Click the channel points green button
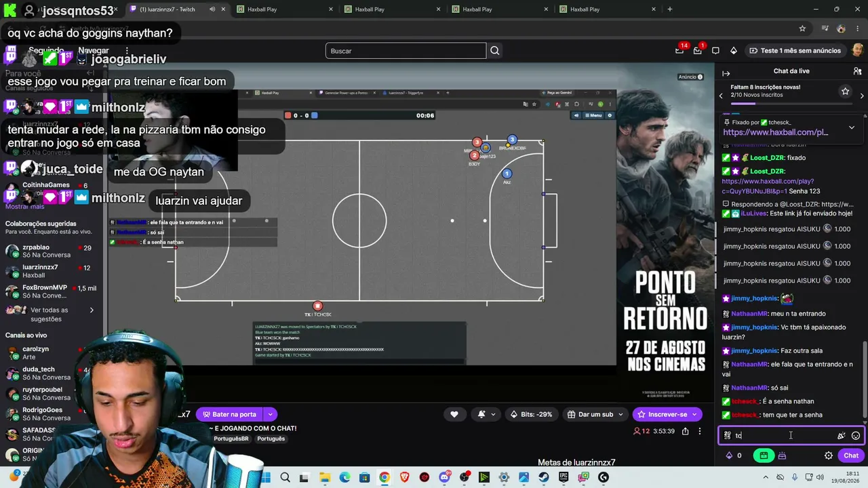The height and width of the screenshot is (488, 868). pos(764,455)
